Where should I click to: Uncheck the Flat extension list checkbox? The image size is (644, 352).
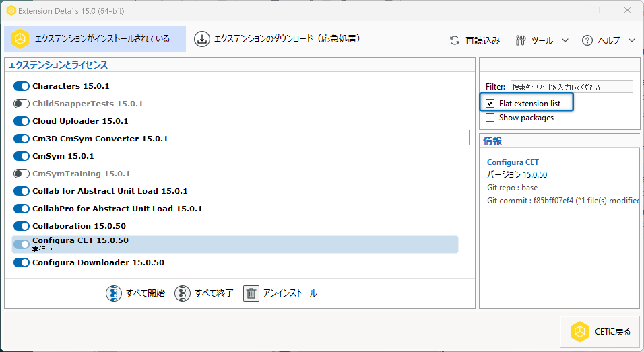[490, 103]
